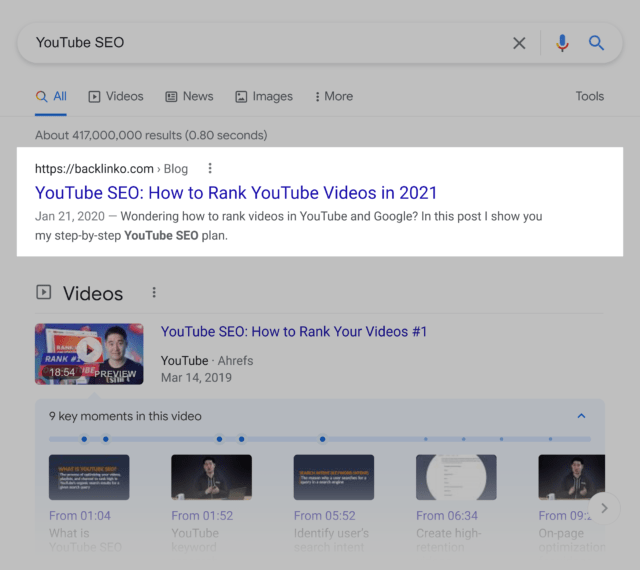The image size is (640, 570).
Task: Jump to the 05:52 key moment thumbnail
Action: pos(333,478)
